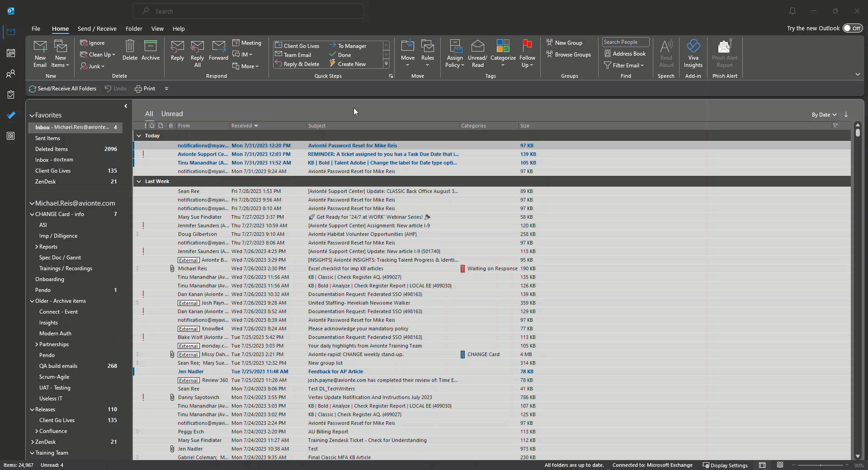
Task: Collapse the Today message group
Action: tap(139, 136)
